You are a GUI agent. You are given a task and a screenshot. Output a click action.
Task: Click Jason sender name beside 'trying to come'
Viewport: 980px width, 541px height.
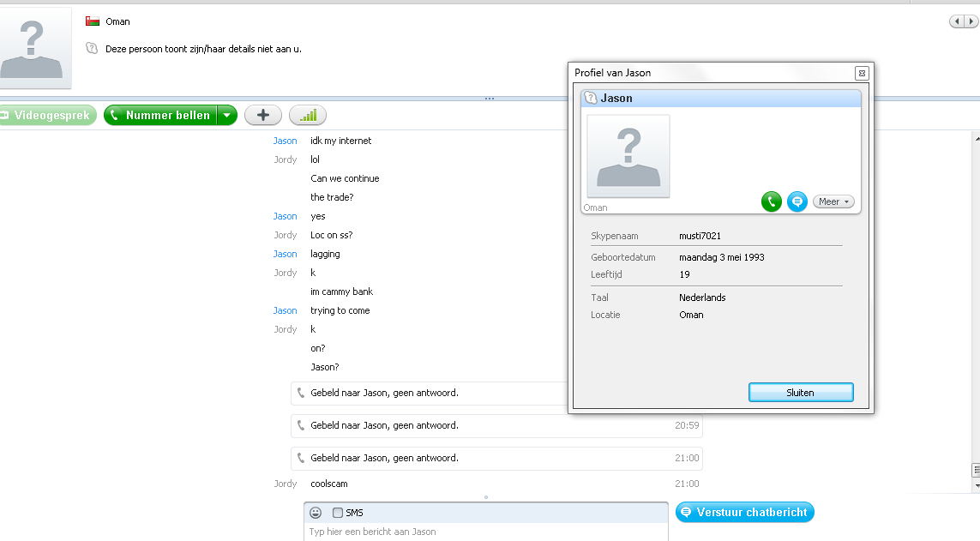click(285, 310)
